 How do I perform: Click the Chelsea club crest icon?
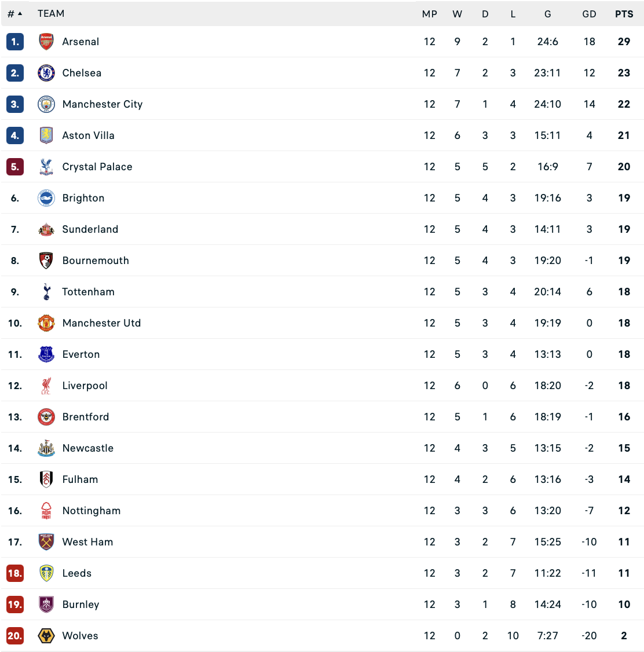[x=46, y=73]
